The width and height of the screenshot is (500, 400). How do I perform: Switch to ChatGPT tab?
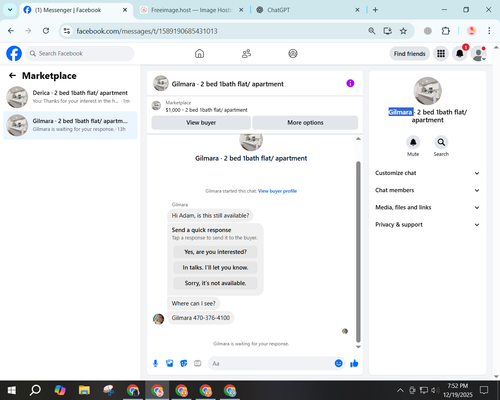click(x=307, y=10)
